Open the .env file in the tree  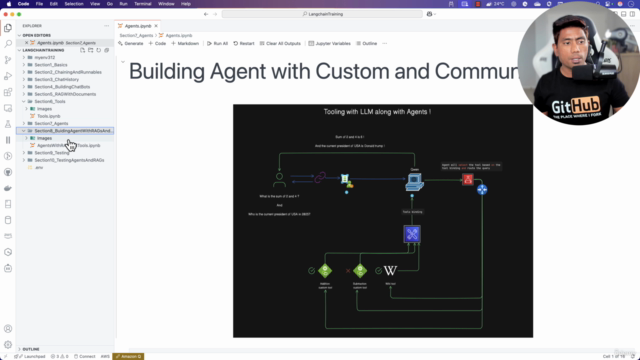tap(38, 167)
